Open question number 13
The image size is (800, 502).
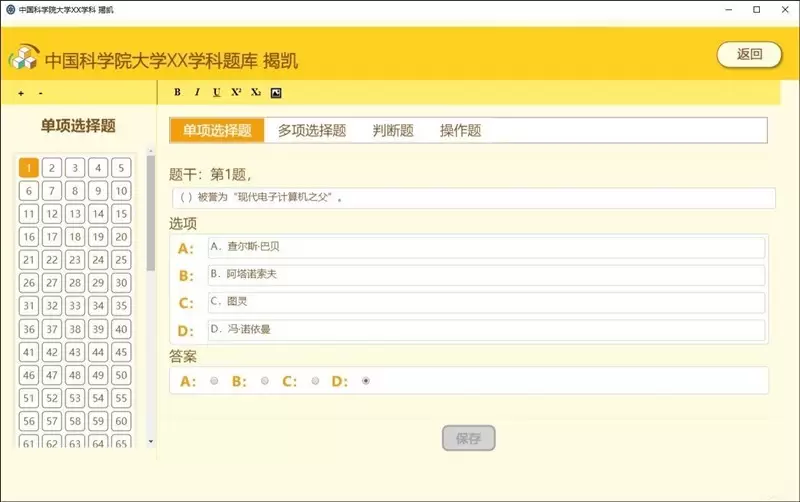point(75,214)
